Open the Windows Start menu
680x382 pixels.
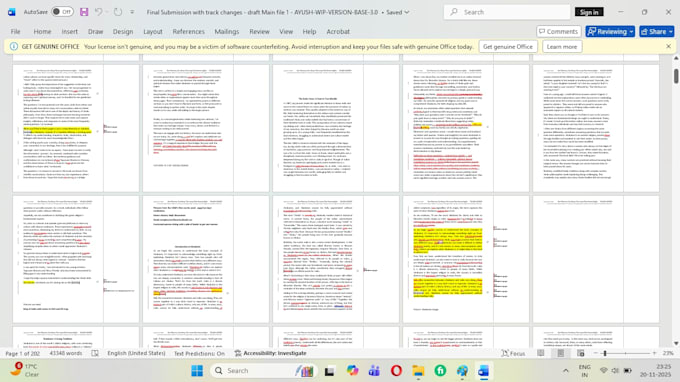pyautogui.click(x=197, y=371)
